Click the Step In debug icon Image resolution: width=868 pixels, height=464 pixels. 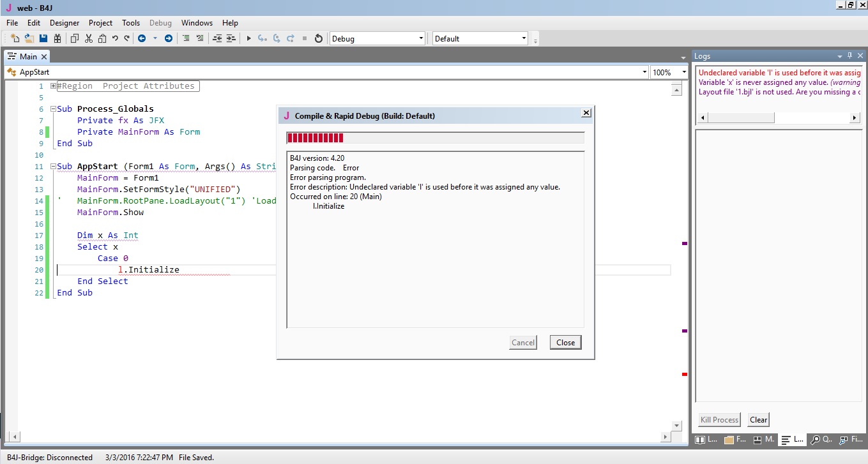coord(263,38)
